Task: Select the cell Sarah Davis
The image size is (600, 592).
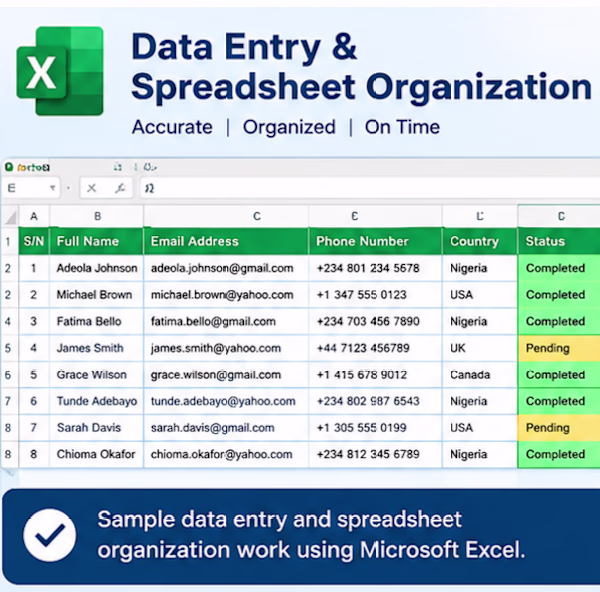Action: 97,427
